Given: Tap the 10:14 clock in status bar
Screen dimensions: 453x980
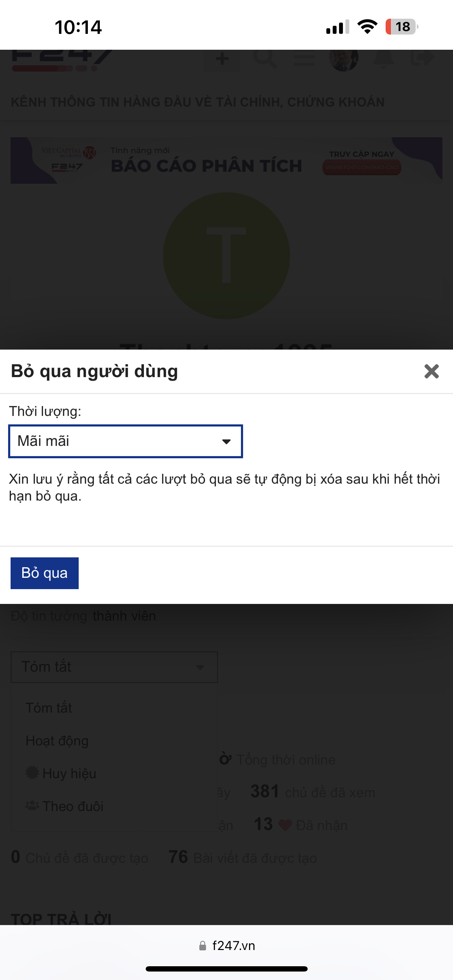Looking at the screenshot, I should tap(78, 28).
